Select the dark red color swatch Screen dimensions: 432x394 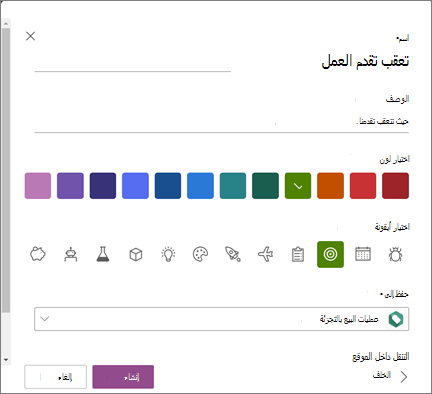click(x=395, y=186)
